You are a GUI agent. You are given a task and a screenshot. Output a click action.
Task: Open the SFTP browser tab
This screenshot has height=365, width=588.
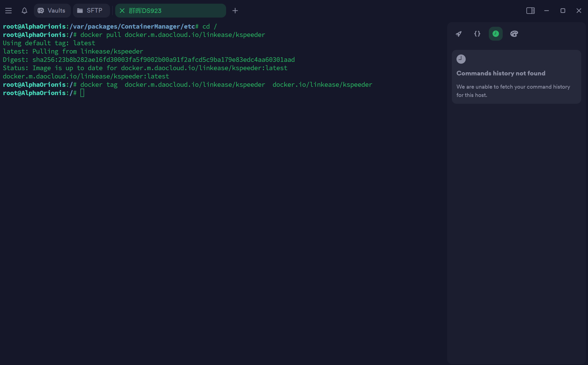click(91, 10)
